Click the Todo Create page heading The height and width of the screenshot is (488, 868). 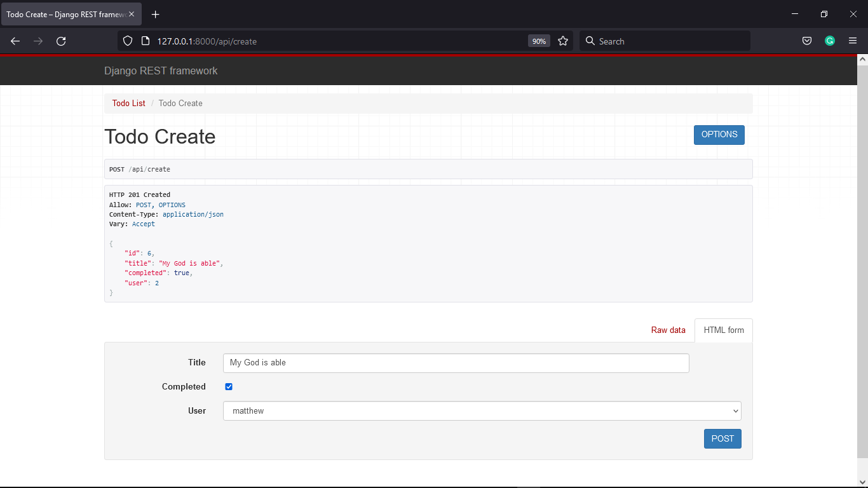point(160,137)
